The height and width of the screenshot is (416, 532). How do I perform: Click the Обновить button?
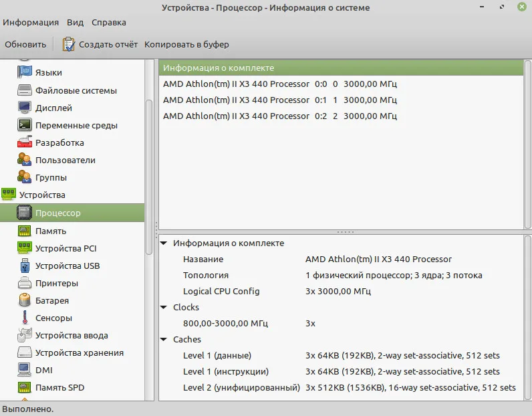point(25,45)
